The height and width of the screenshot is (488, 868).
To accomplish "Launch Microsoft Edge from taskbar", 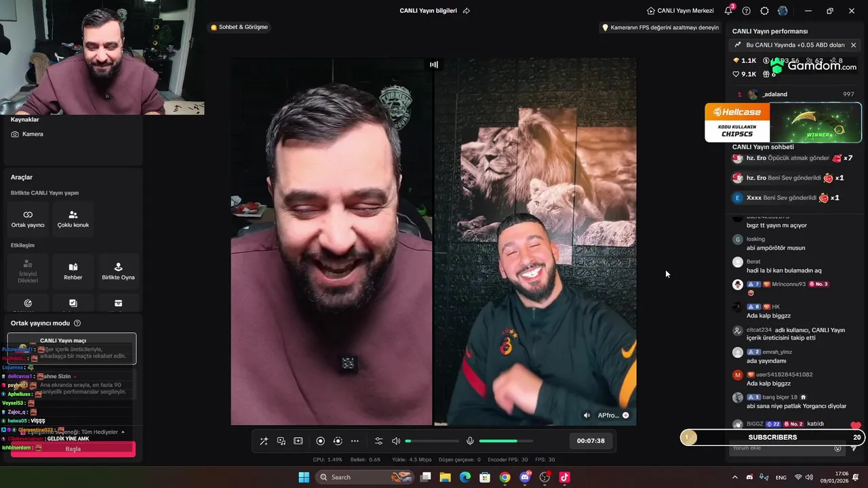I will pos(465,477).
